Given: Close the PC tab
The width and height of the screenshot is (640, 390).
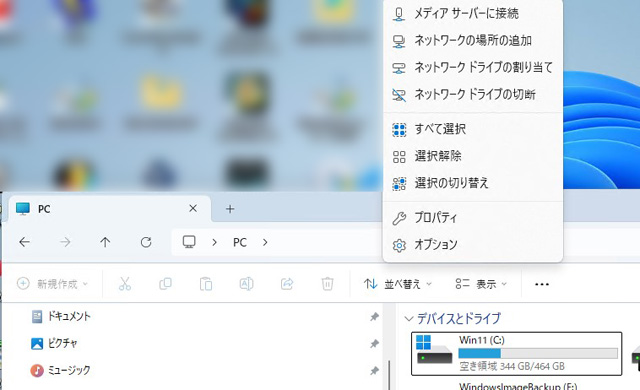Looking at the screenshot, I should click(x=193, y=209).
